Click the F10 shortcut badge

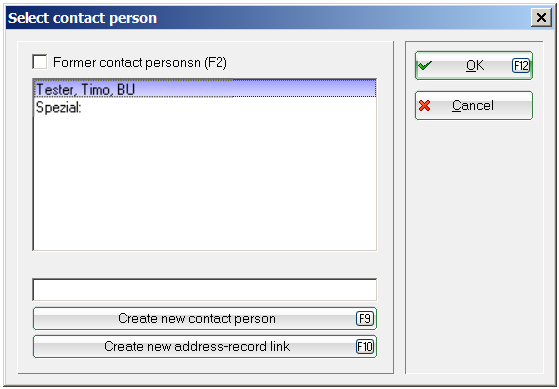click(x=365, y=347)
